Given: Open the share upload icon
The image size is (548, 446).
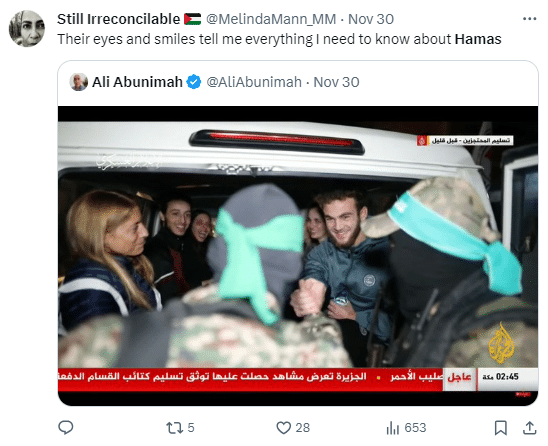Looking at the screenshot, I should click(529, 427).
